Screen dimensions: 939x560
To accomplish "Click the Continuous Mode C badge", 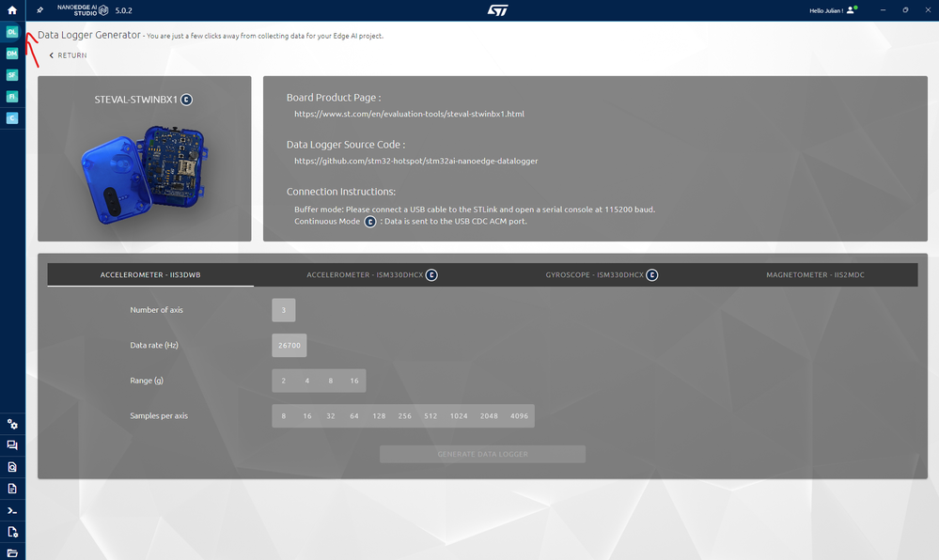I will tap(370, 222).
